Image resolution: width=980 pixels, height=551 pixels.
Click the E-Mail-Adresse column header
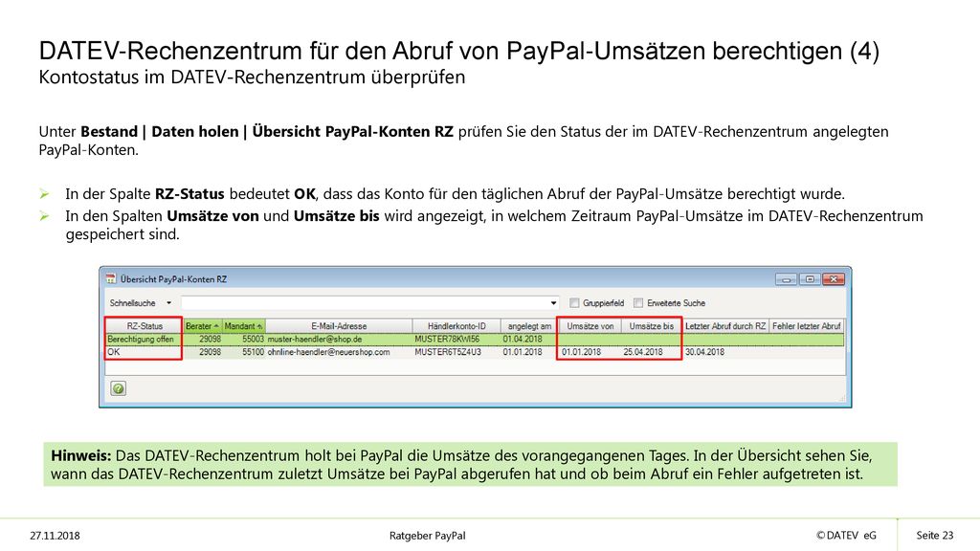coord(339,326)
